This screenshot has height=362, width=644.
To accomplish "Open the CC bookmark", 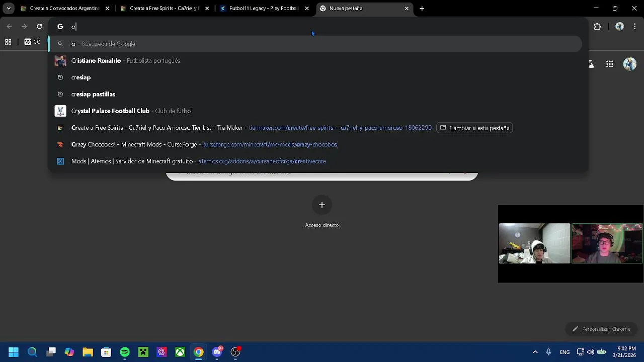I will pos(32,42).
